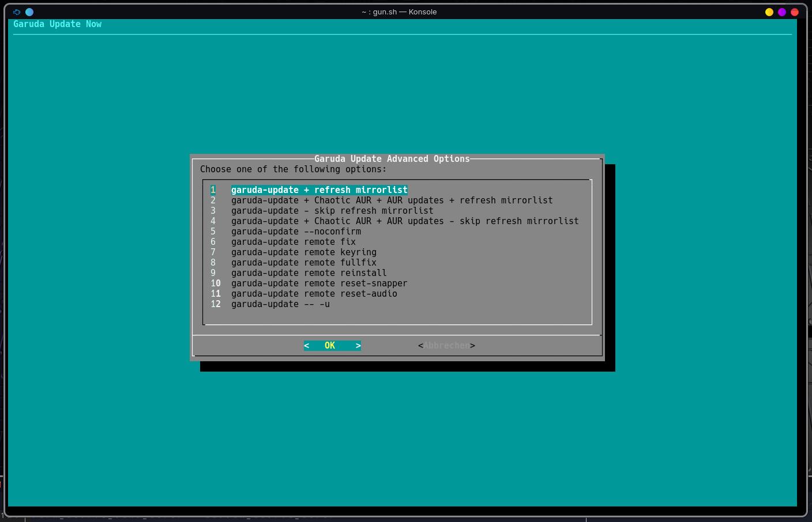Select option 12 garuda-update -- -u

pyautogui.click(x=270, y=304)
